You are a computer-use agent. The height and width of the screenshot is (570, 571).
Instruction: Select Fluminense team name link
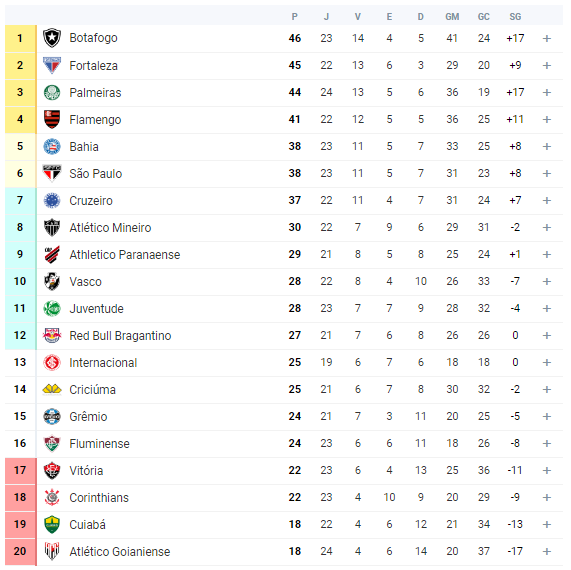[x=99, y=444]
